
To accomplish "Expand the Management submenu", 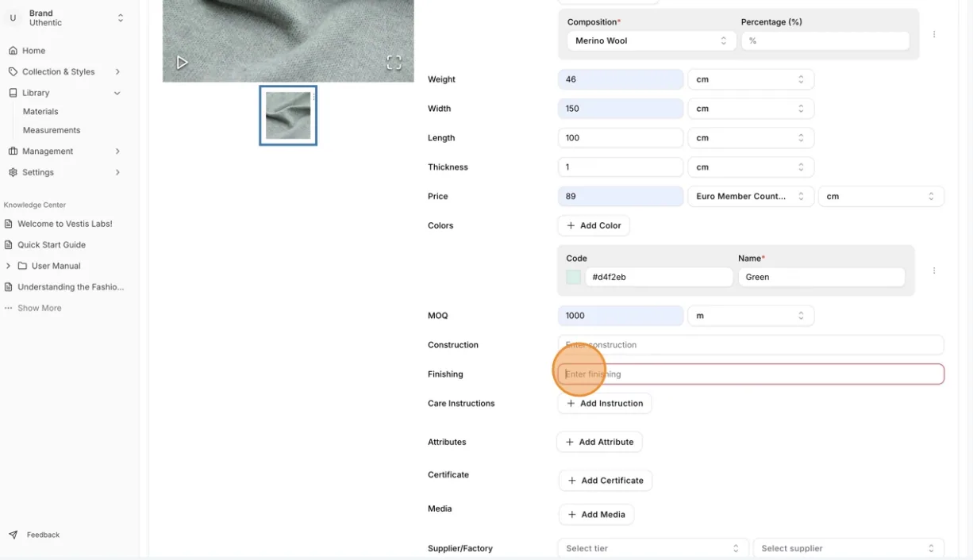I will click(117, 152).
